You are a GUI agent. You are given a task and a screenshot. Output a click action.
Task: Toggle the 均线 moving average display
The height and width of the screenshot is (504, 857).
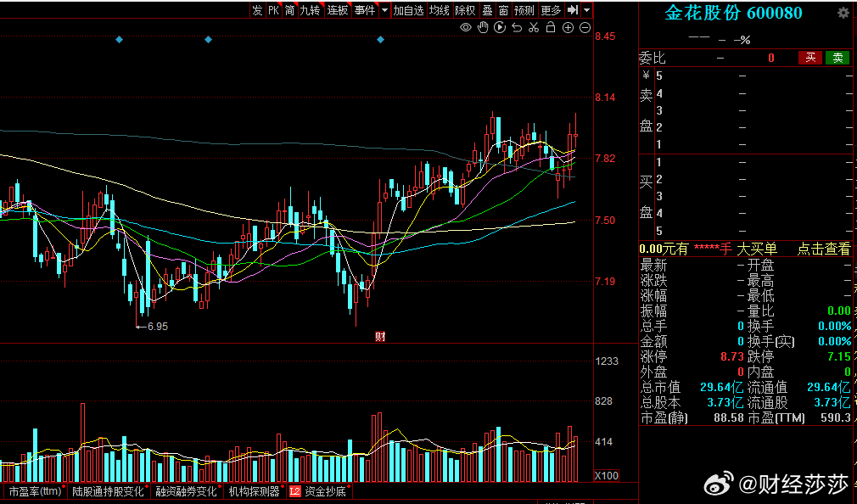(439, 10)
